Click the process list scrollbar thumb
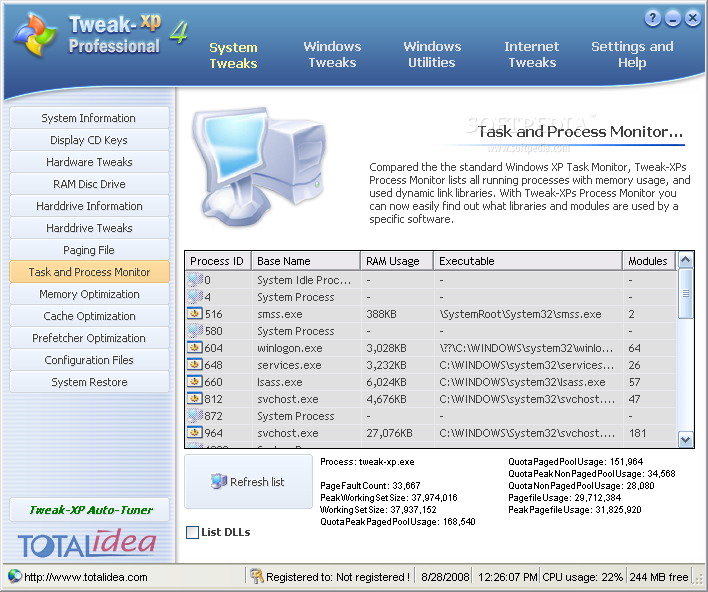This screenshot has height=592, width=708. pos(685,294)
